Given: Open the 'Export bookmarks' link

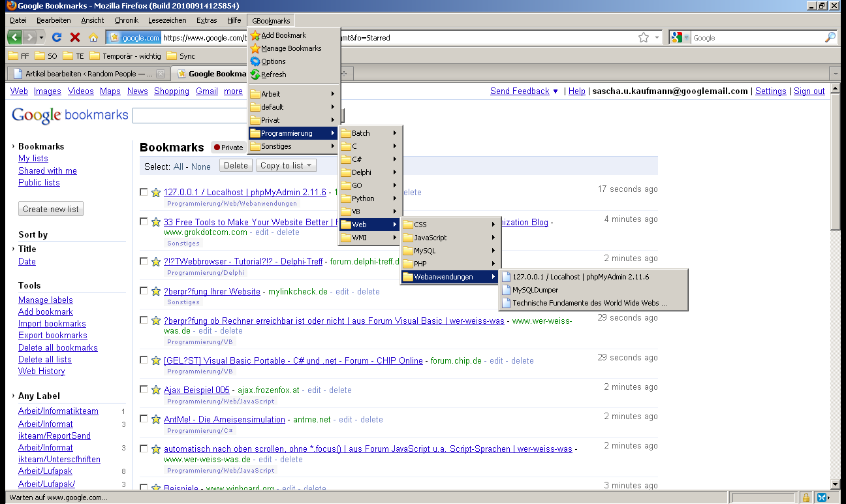Looking at the screenshot, I should (53, 336).
